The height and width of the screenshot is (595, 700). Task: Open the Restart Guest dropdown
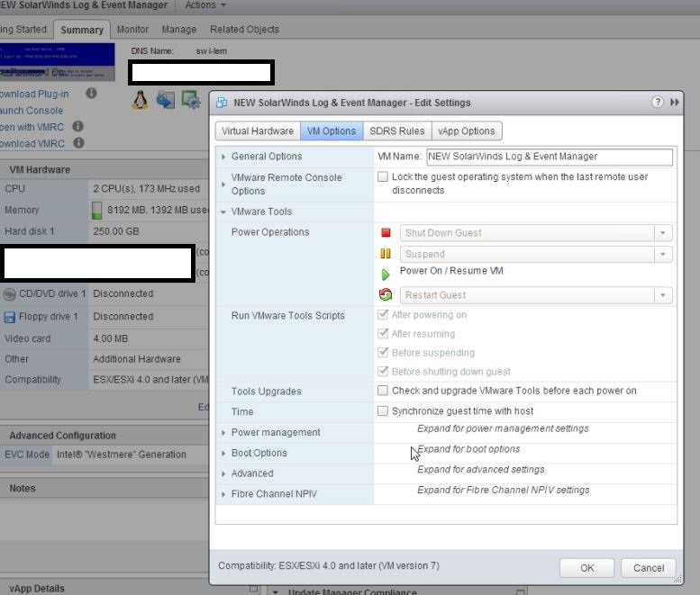[x=536, y=295]
